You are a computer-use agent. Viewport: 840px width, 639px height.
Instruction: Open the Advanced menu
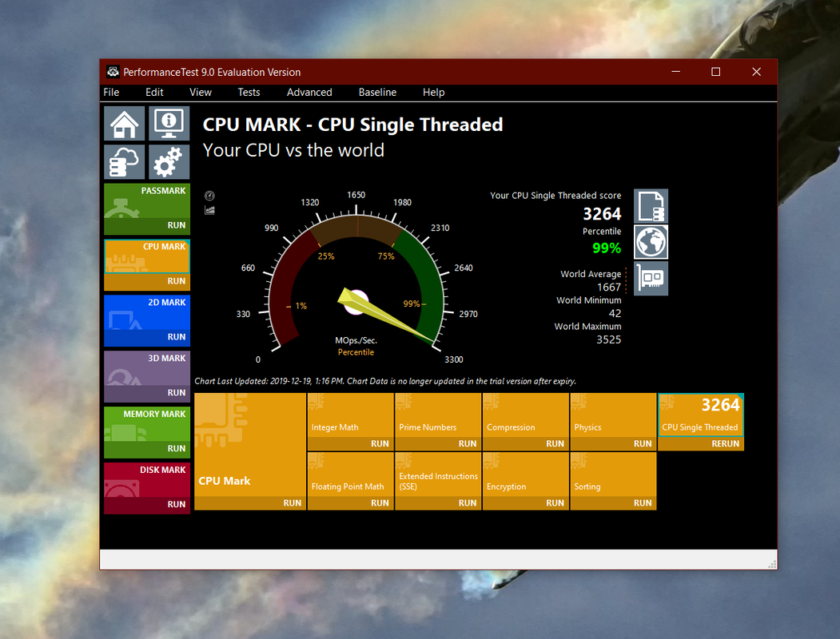click(x=309, y=92)
